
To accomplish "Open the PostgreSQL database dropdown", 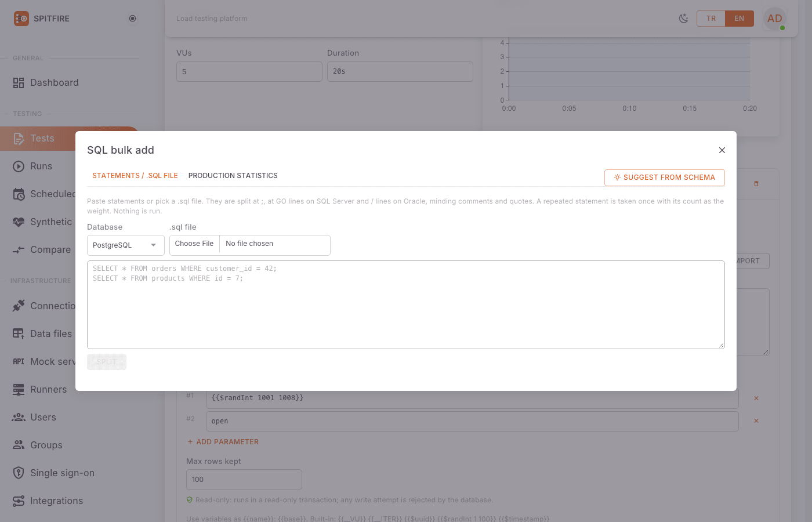I will (x=126, y=245).
